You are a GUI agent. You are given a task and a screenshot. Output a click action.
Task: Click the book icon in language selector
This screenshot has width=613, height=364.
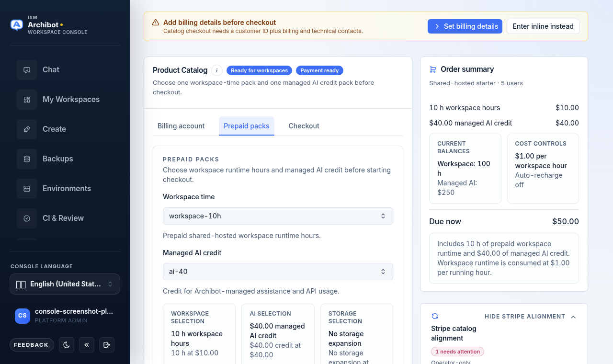click(21, 284)
